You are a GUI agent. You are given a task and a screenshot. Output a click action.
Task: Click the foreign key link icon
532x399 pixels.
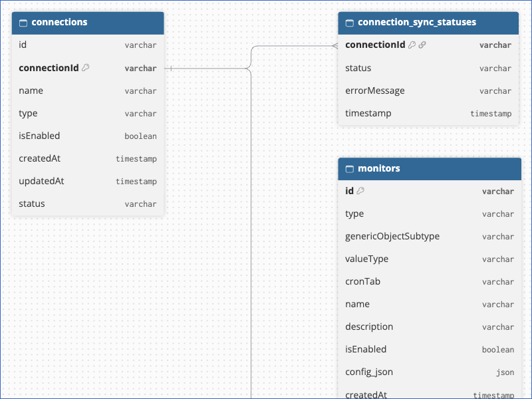tap(422, 45)
